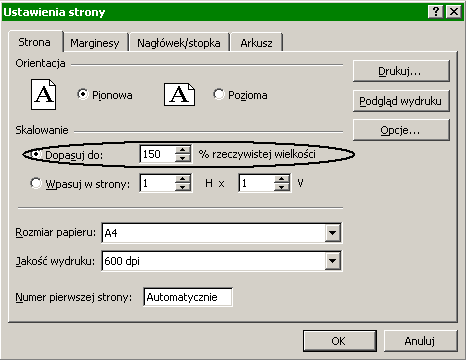Click the Numer pierwszej strony input field
Viewport: 466px width, 360px height.
coord(188,297)
